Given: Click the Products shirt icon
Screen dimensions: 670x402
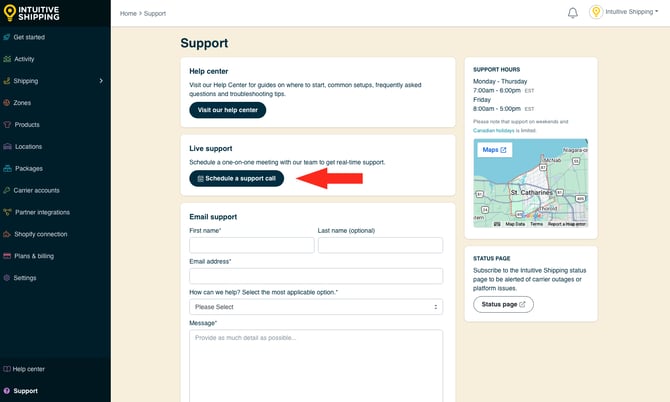Looking at the screenshot, I should pyautogui.click(x=7, y=124).
